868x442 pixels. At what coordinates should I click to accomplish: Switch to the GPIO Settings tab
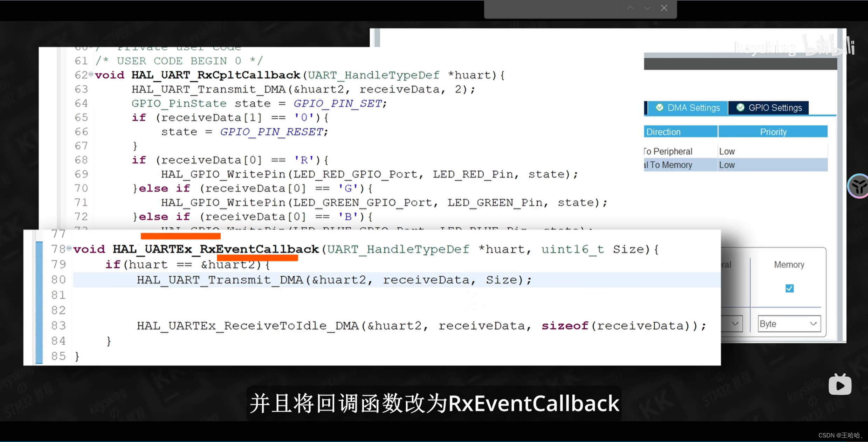[x=769, y=108]
